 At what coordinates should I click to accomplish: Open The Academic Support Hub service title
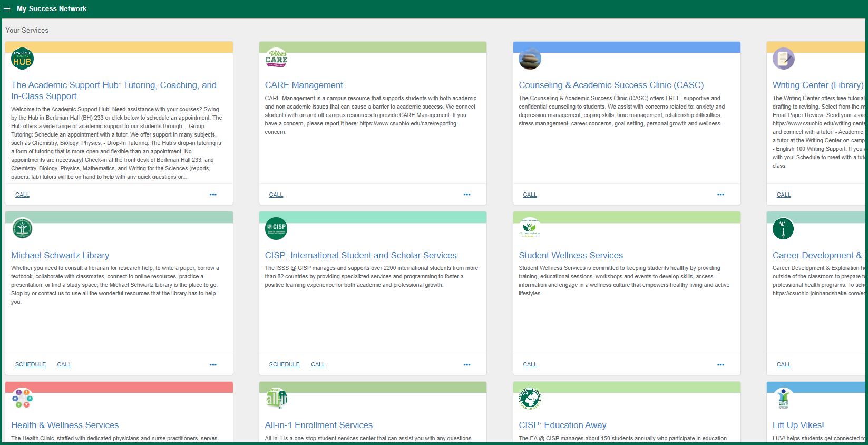(114, 91)
